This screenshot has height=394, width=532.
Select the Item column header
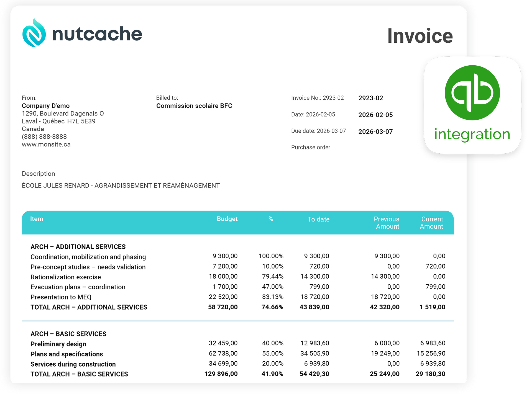(36, 219)
